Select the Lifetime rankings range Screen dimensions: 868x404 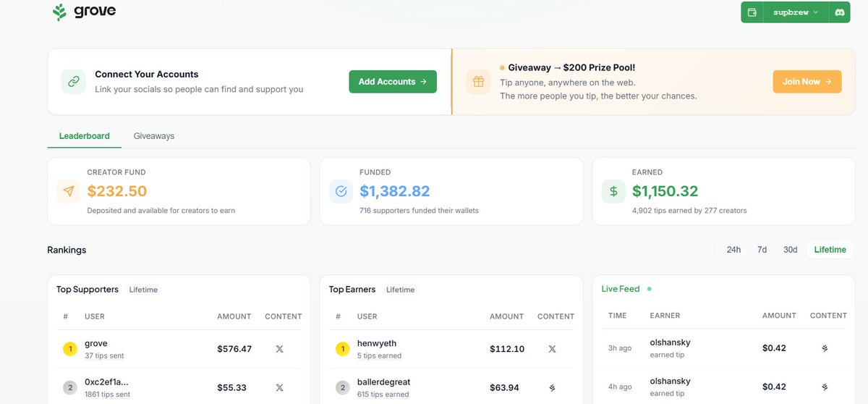click(830, 250)
